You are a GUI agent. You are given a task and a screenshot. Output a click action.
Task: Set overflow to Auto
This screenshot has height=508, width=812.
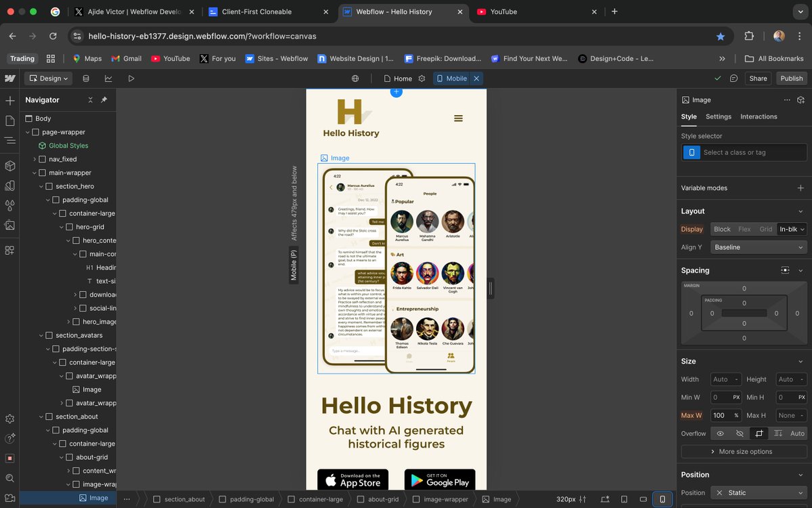[797, 433]
